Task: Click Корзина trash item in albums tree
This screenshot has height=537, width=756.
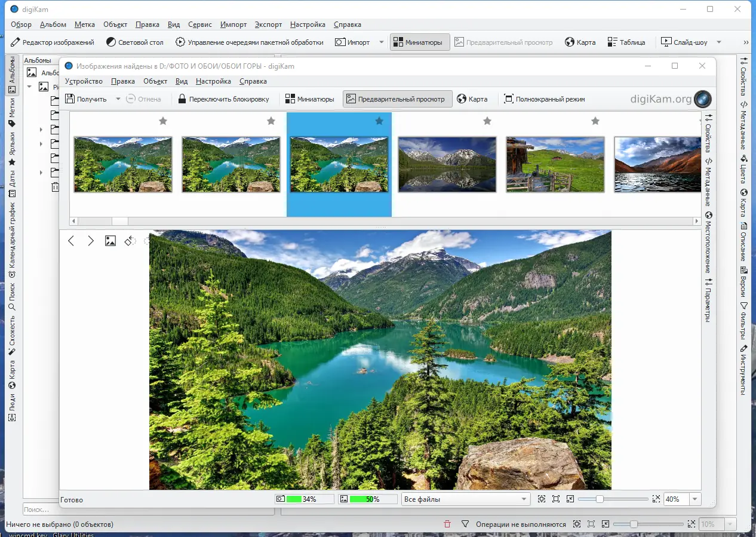Action: 55,187
